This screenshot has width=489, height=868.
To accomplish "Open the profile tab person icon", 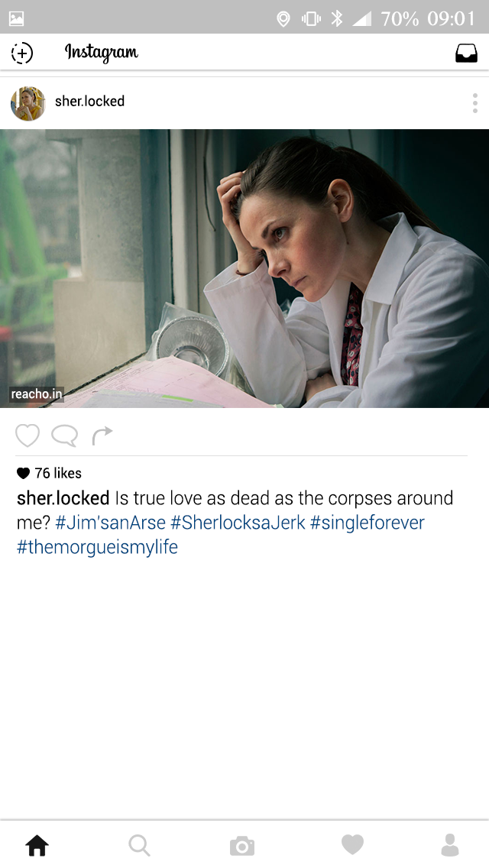I will tap(450, 845).
